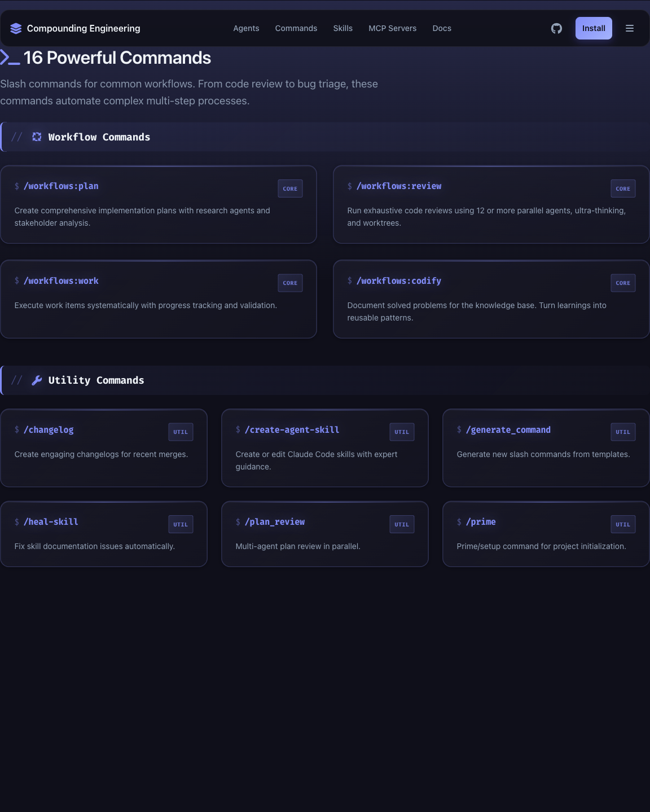
Task: Click the UTIL badge on /changelog card
Action: click(x=181, y=432)
